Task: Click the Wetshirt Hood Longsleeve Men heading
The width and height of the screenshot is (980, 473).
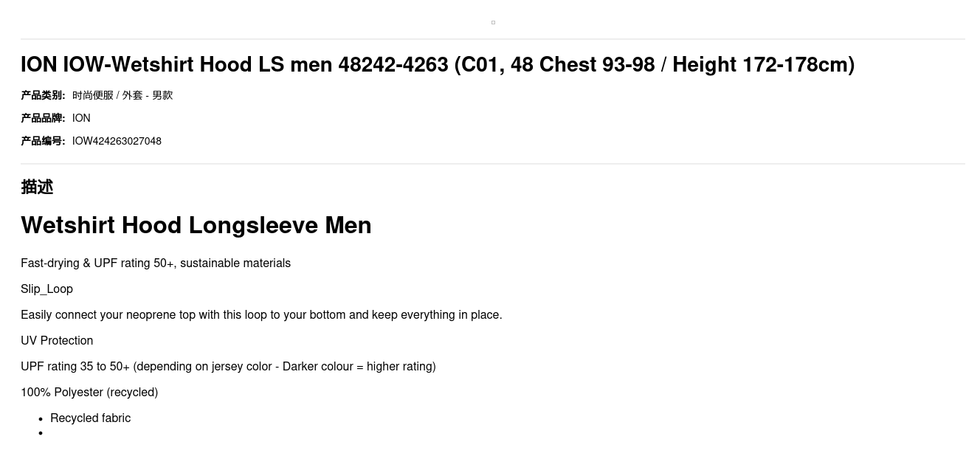Action: tap(196, 225)
